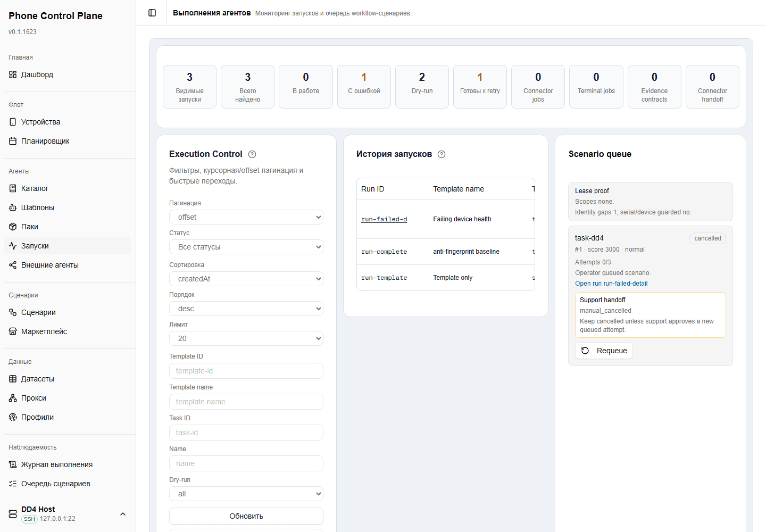Click the Support handoff note
Image resolution: width=766 pixels, height=532 pixels.
click(x=651, y=315)
